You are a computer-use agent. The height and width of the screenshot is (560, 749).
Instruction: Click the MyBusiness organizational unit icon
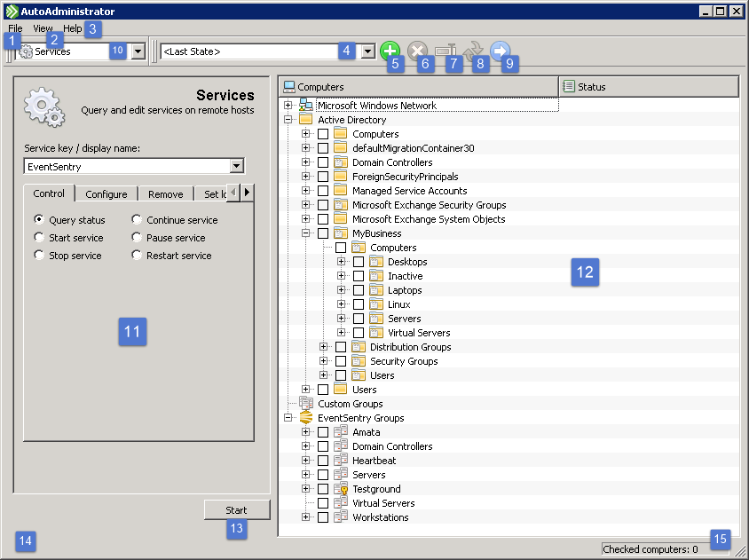pyautogui.click(x=341, y=233)
